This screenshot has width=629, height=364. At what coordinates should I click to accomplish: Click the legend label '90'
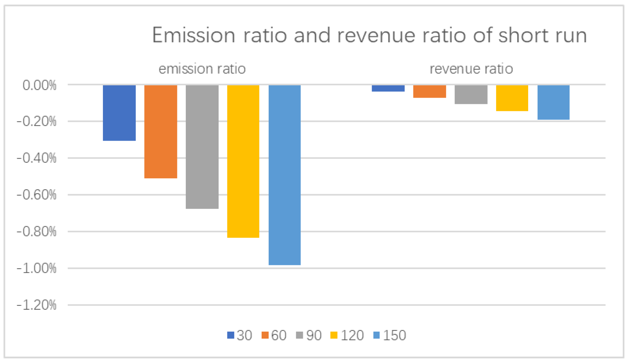[x=314, y=335]
